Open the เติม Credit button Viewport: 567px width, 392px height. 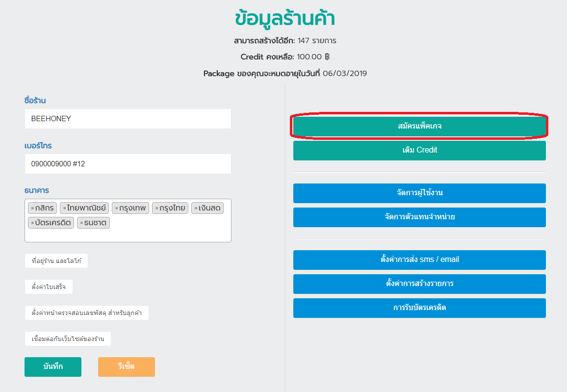point(419,150)
